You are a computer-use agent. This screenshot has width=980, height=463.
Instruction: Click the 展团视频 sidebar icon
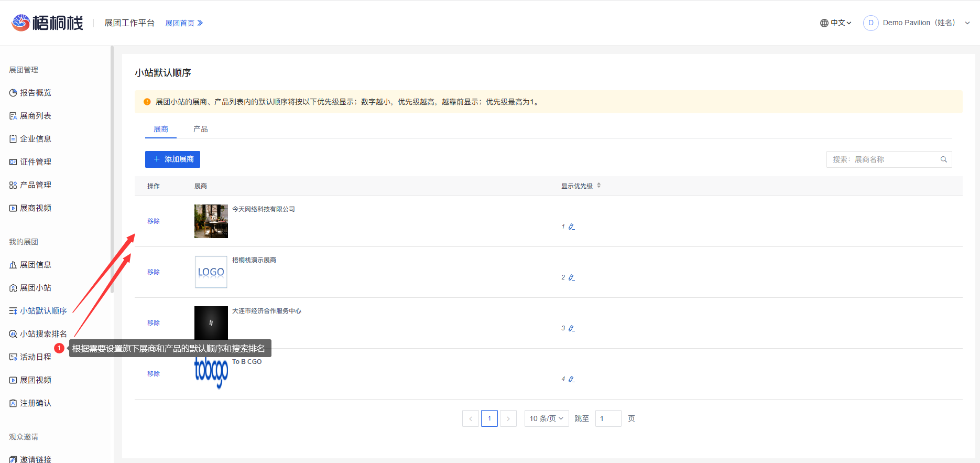coord(13,380)
